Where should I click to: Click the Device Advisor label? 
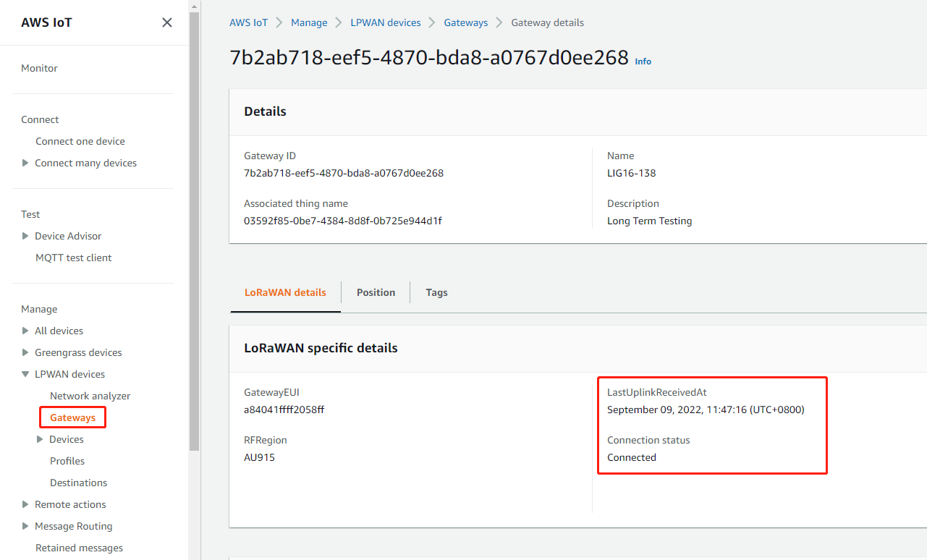(68, 236)
